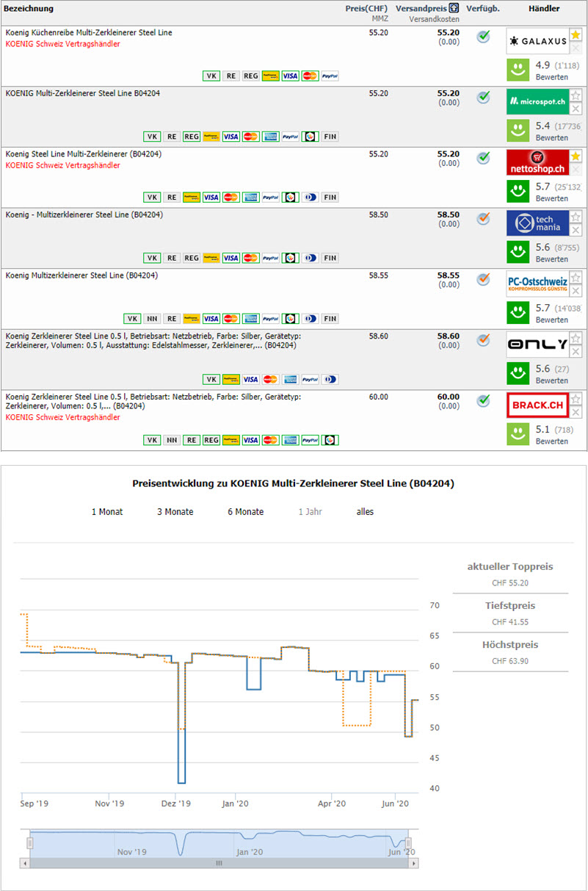Click the orange availability icon for PC-Ostschweiz
Image resolution: width=588 pixels, height=891 pixels.
point(483,279)
